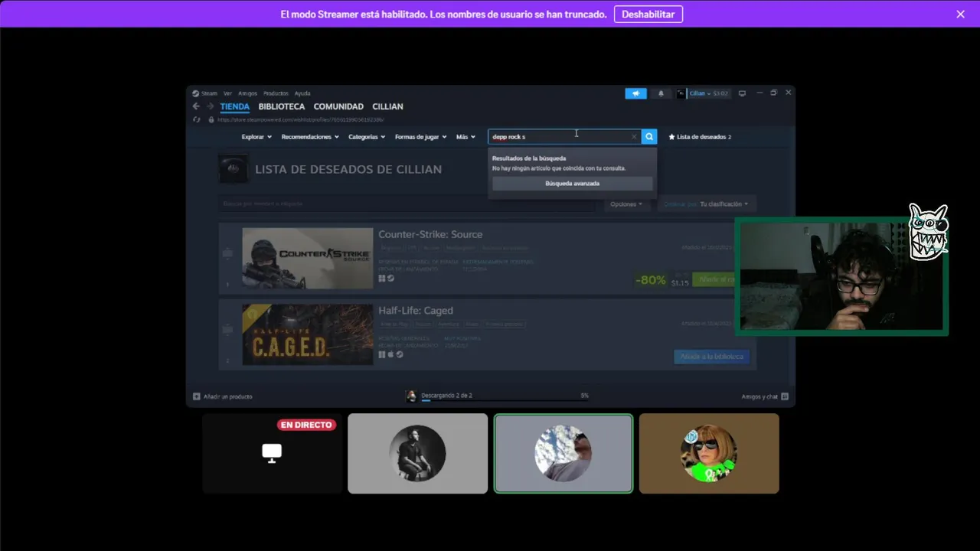Click the Búsqueda avanzada button
This screenshot has height=551, width=980.
point(572,184)
